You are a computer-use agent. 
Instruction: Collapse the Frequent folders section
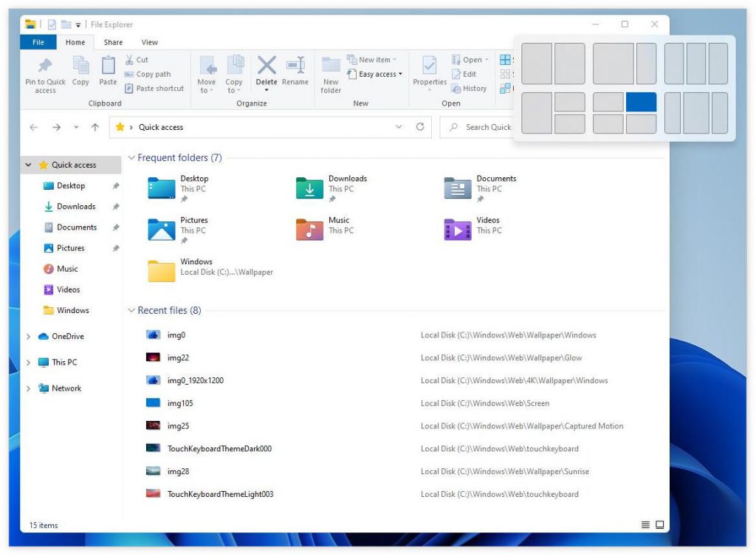(132, 158)
